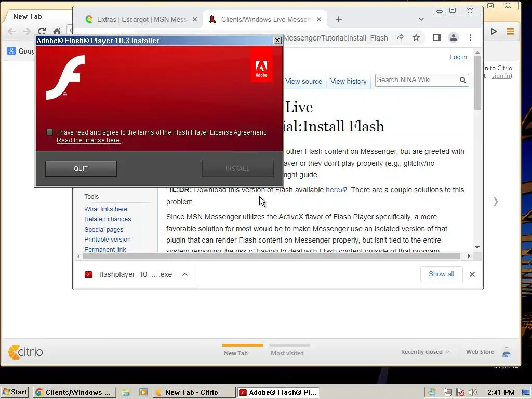Screen dimensions: 532x399
Task: Close the Adobe Flash Player installer dialog
Action: 277,41
